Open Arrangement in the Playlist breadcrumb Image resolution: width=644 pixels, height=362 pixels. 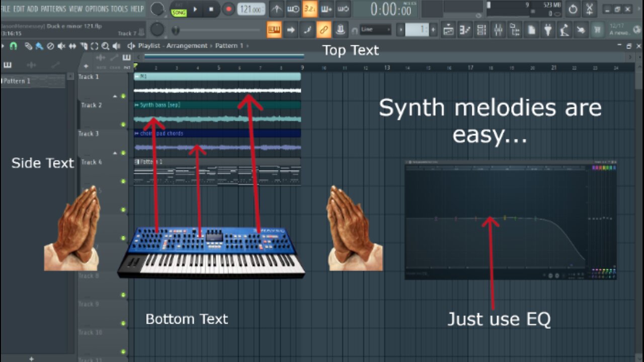[x=187, y=46]
